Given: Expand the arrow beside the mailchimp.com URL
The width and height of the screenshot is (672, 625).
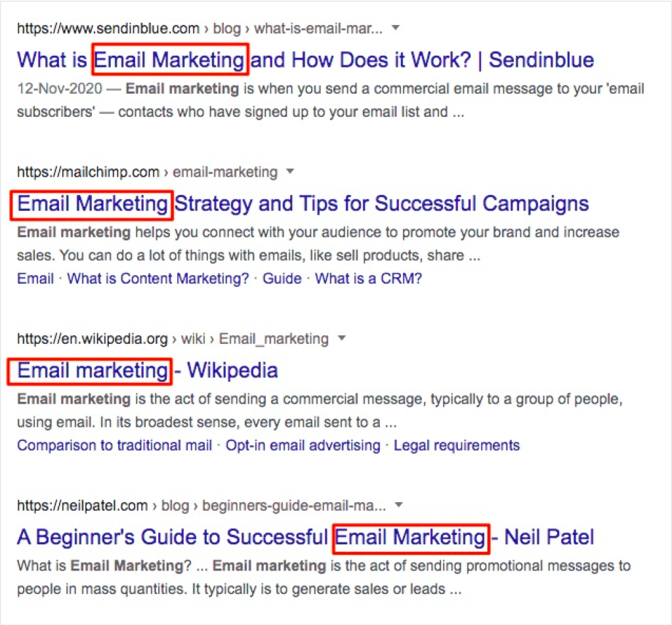Looking at the screenshot, I should tap(290, 172).
